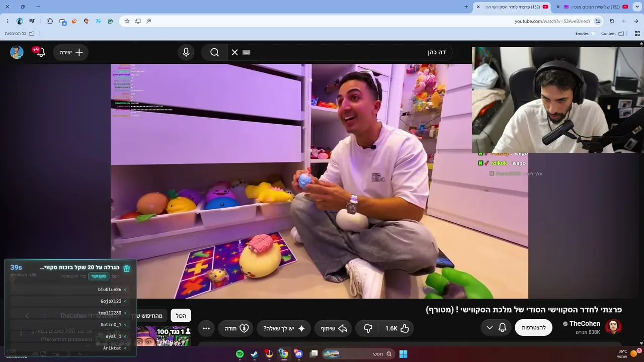Viewport: 644px width, 362px height.
Task: Close the 'שלישיית הנובים' tab
Action: click(x=557, y=7)
